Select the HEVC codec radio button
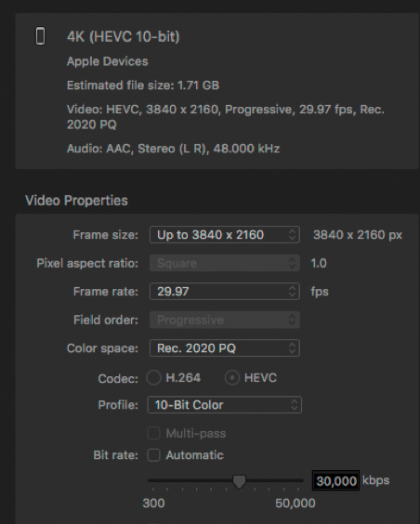This screenshot has height=524, width=420. tap(232, 378)
